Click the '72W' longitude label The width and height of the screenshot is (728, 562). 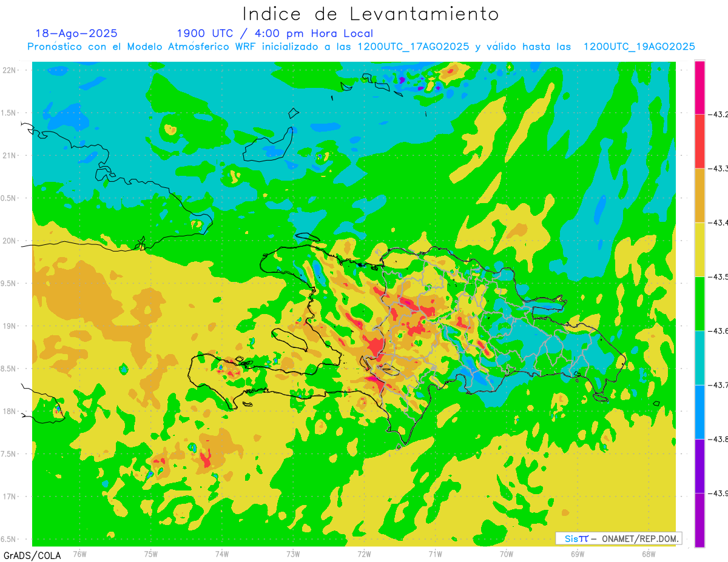coord(364,554)
